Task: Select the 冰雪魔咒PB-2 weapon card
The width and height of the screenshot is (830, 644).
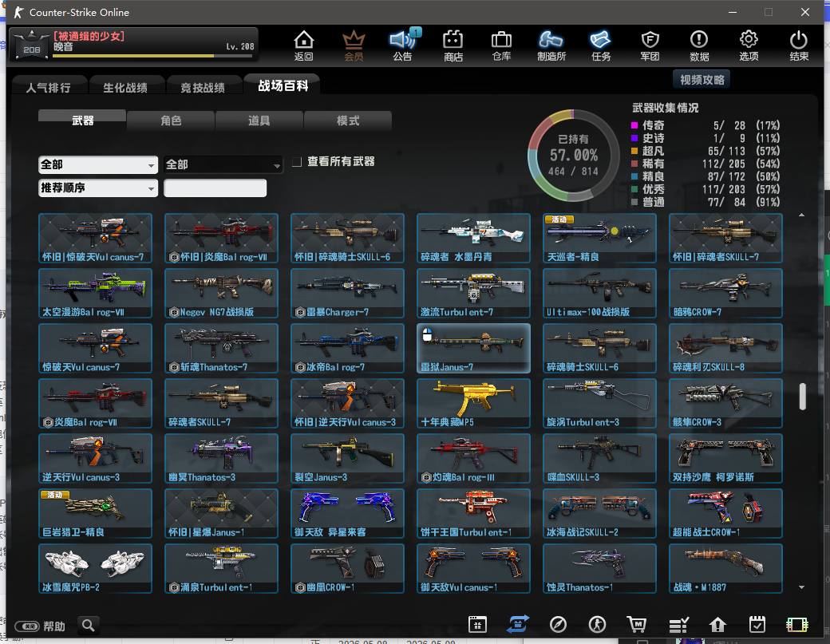Action: click(95, 568)
